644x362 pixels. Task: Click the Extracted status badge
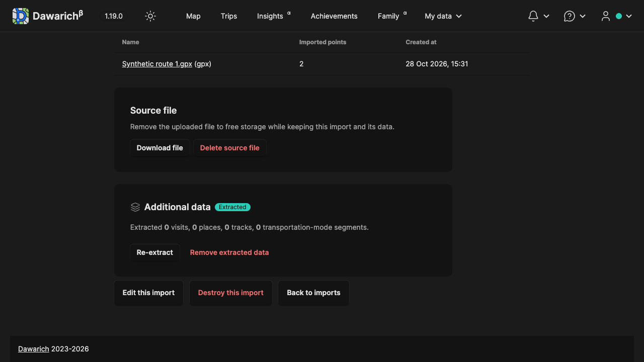[232, 207]
